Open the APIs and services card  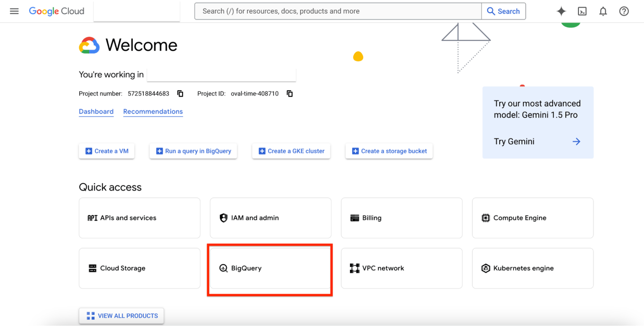pos(140,218)
